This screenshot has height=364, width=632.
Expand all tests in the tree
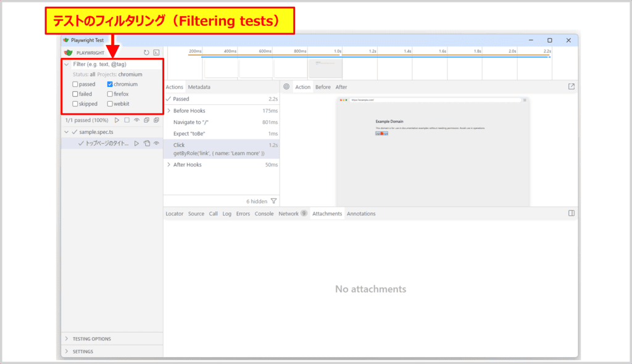pos(156,120)
